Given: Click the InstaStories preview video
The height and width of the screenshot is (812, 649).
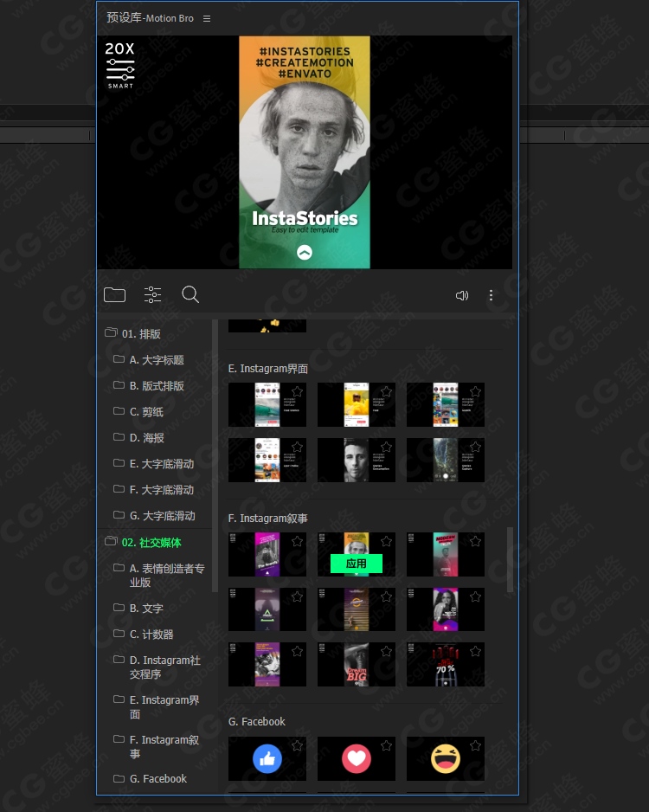Looking at the screenshot, I should [305, 152].
